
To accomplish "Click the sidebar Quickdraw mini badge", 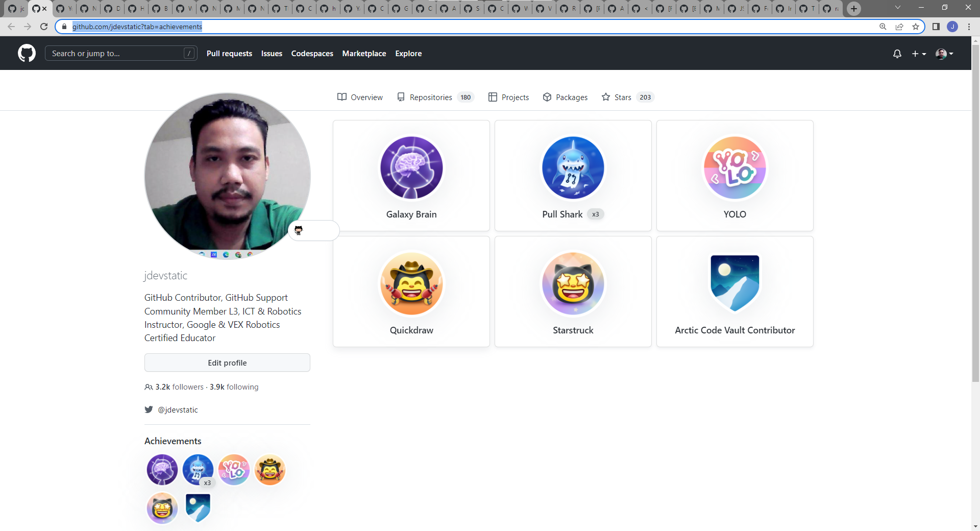I will click(x=269, y=470).
